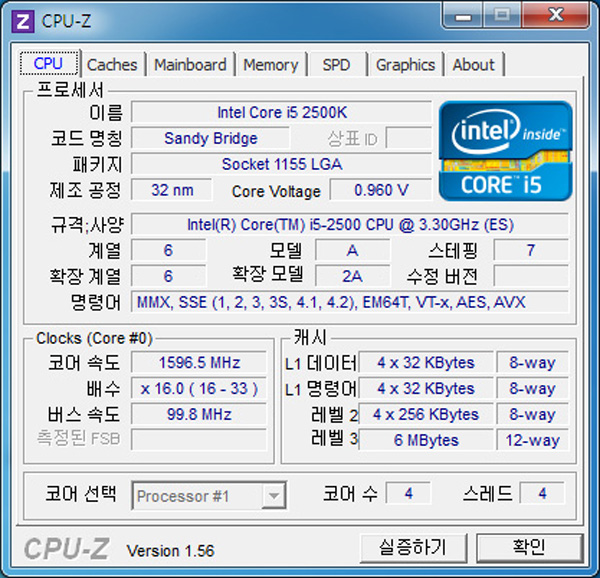Click the model value A
Image resolution: width=600 pixels, height=578 pixels.
[352, 250]
